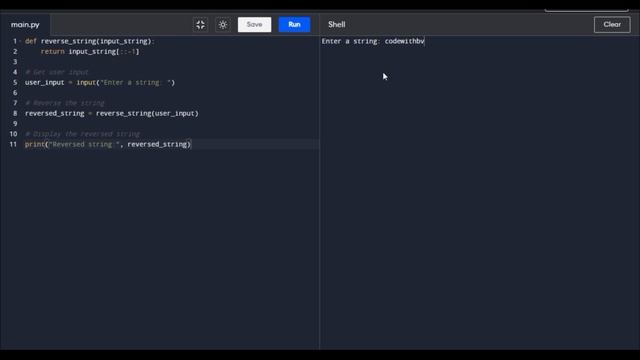
Task: Click the 'return input_string[::-1]' line
Action: click(x=90, y=51)
